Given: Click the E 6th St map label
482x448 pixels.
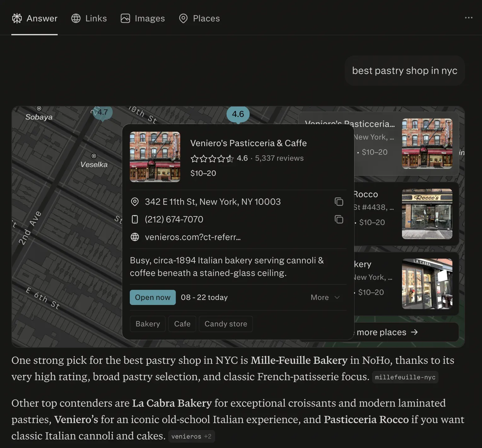Looking at the screenshot, I should (43, 298).
